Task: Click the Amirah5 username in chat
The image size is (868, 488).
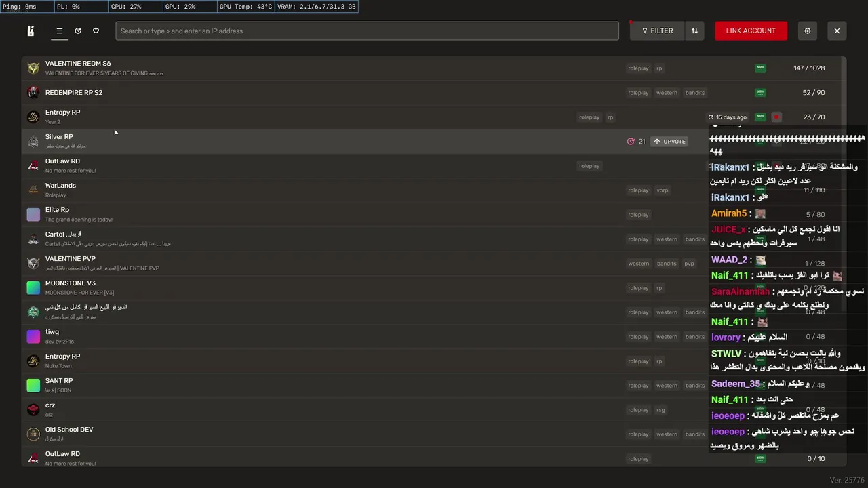Action: (729, 213)
